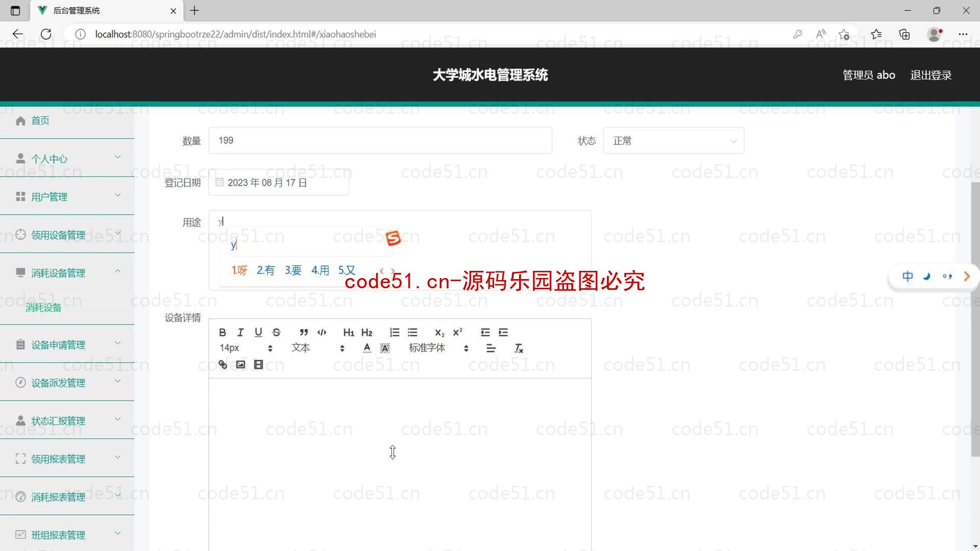The image size is (980, 551).
Task: Toggle bold formatting in the editor toolbar
Action: [x=223, y=332]
